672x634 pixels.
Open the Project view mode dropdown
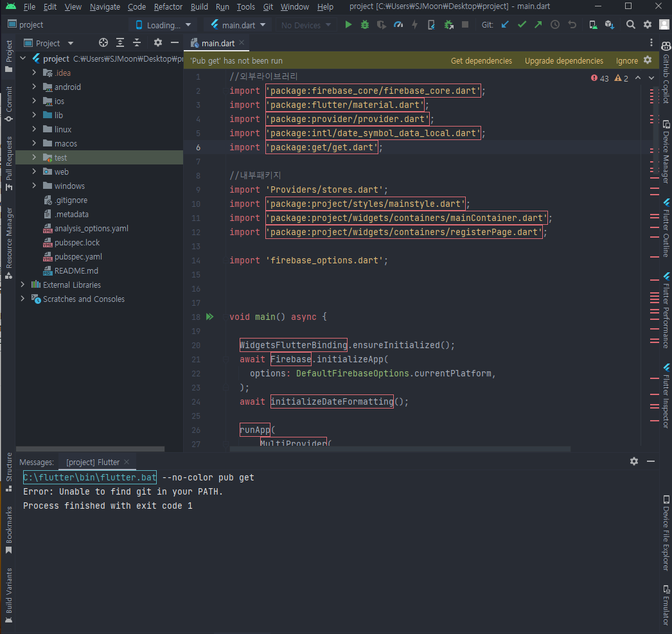click(48, 43)
